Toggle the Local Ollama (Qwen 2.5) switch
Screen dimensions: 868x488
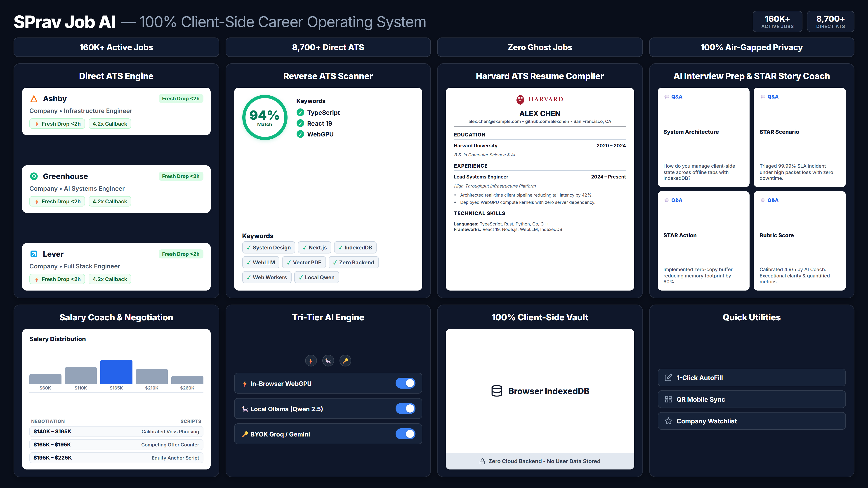405,408
